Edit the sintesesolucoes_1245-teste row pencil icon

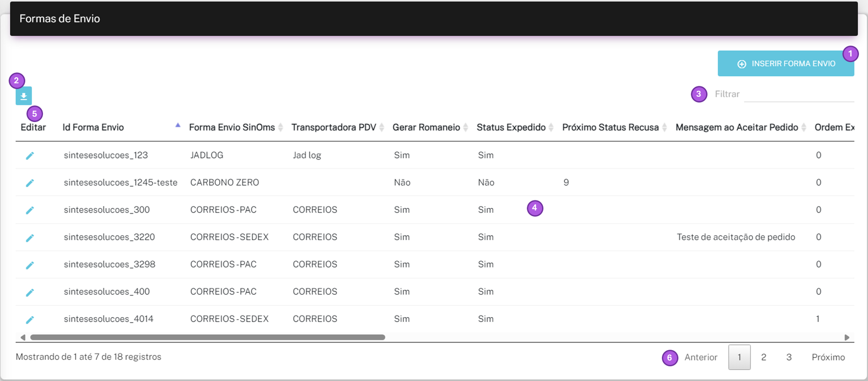30,183
